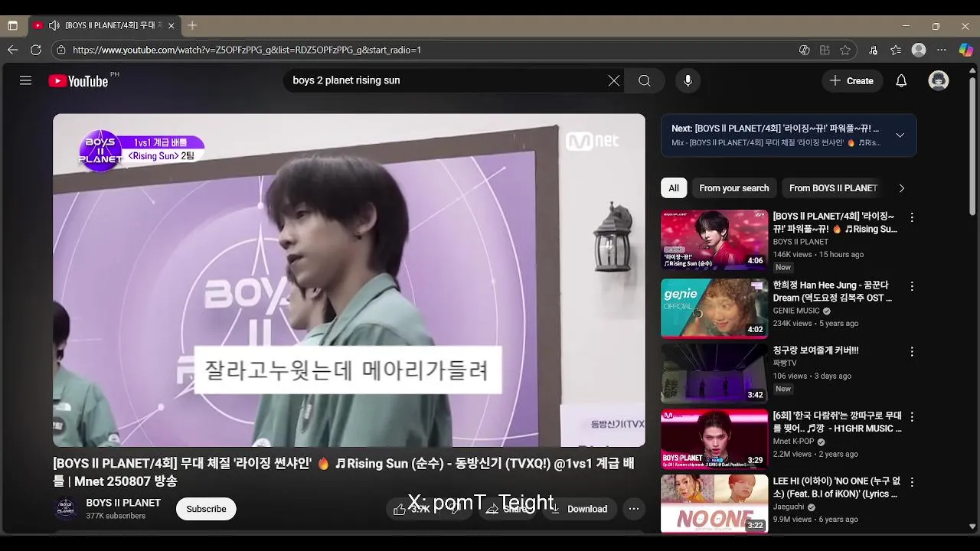The width and height of the screenshot is (980, 551).
Task: Click the video title text
Action: [x=343, y=472]
